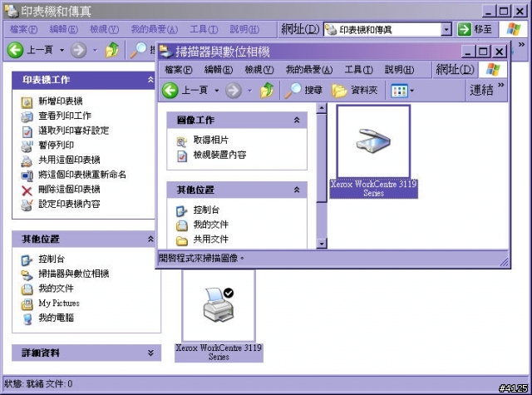Click 檢視裝置內容 icon in scanner window
The image size is (532, 395).
click(182, 156)
